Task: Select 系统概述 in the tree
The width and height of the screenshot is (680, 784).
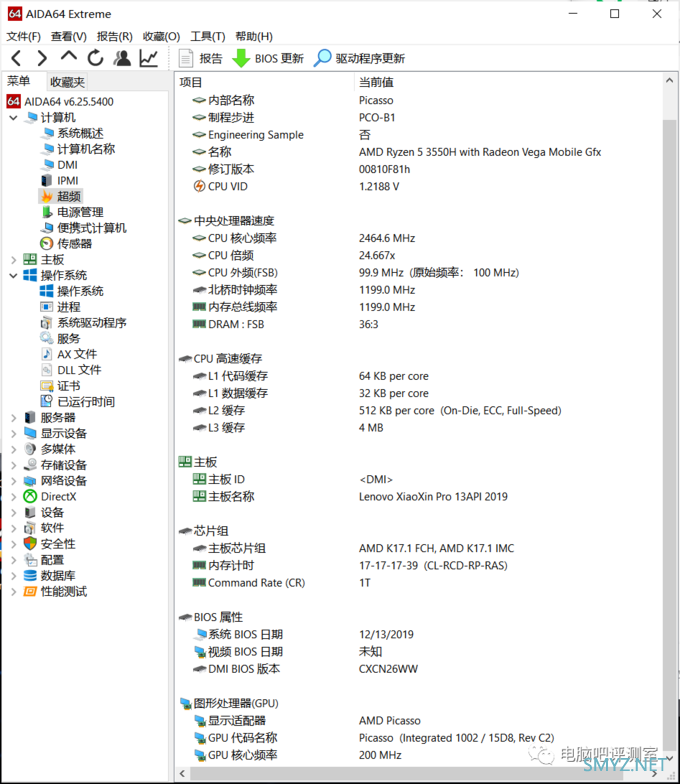Action: point(73,134)
